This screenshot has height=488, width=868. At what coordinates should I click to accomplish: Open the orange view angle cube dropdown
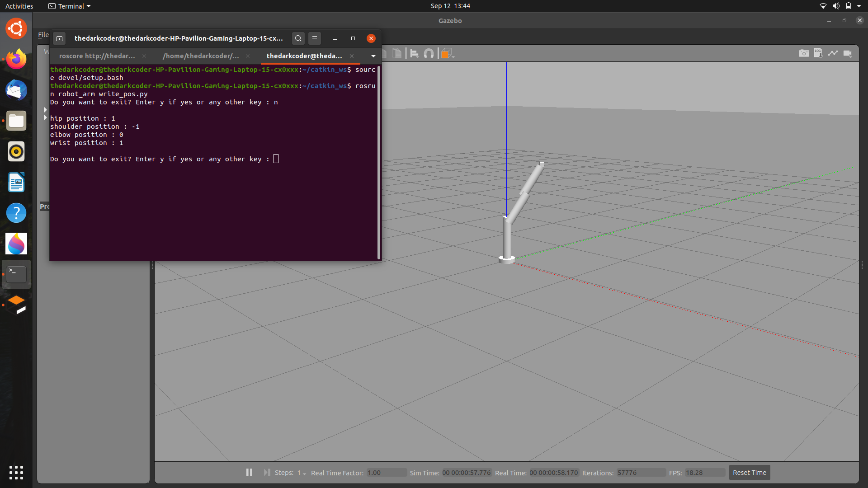click(448, 54)
